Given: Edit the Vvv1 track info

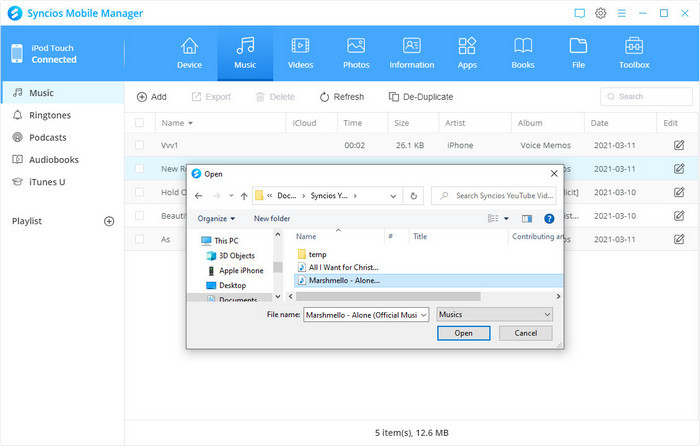Looking at the screenshot, I should [679, 145].
